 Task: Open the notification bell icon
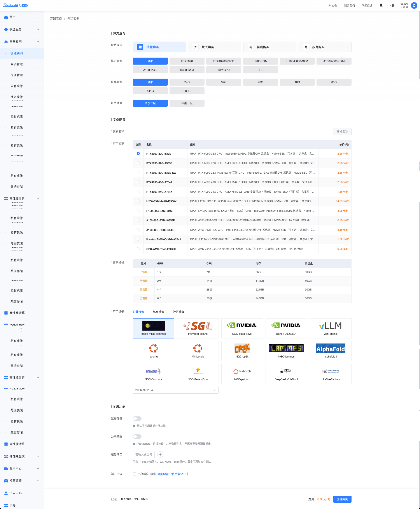tap(381, 5)
